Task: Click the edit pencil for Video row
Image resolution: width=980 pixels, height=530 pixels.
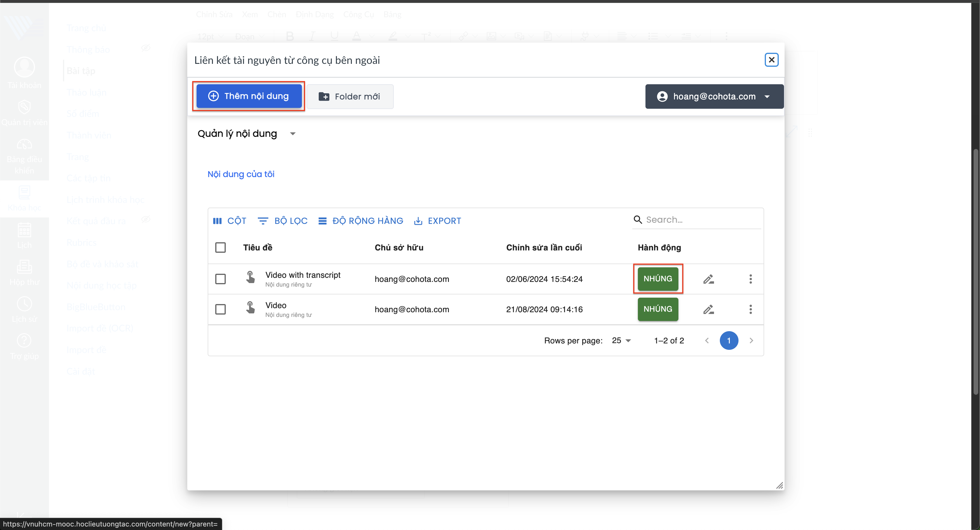Action: (708, 310)
